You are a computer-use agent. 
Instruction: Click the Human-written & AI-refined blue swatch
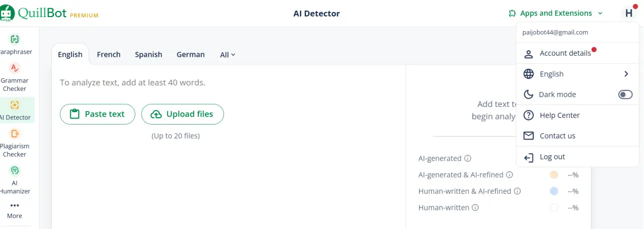[554, 191]
